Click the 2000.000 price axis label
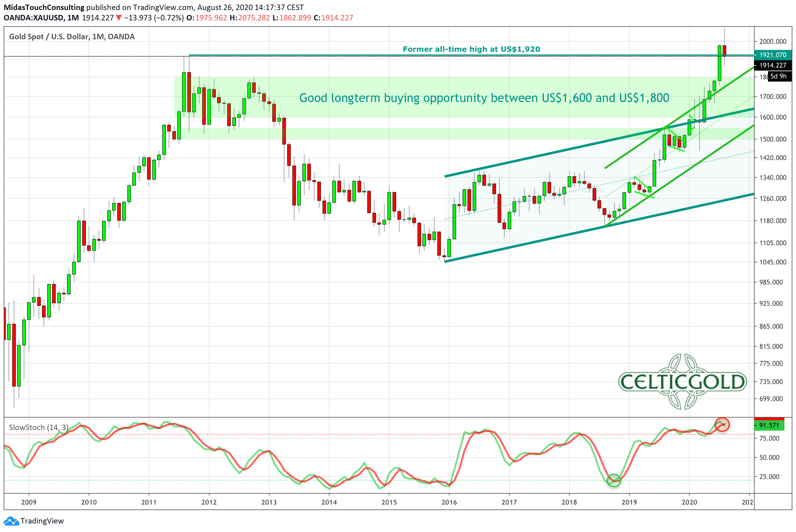This screenshot has height=532, width=796. click(x=773, y=41)
